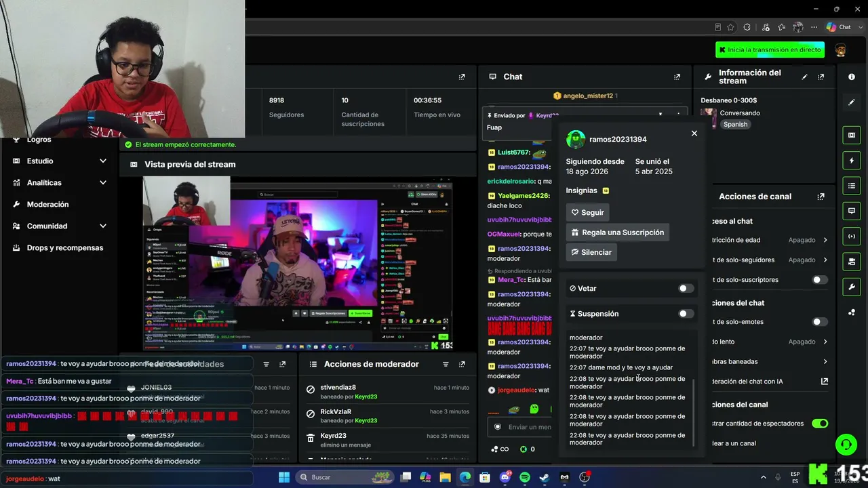Open Spotify from the taskbar
Viewport: 868px width, 488px height.
(525, 477)
